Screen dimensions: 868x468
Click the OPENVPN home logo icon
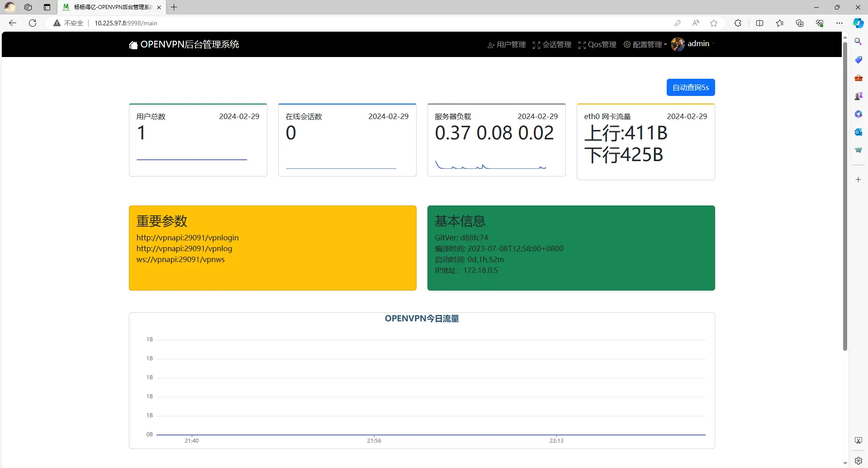click(133, 45)
